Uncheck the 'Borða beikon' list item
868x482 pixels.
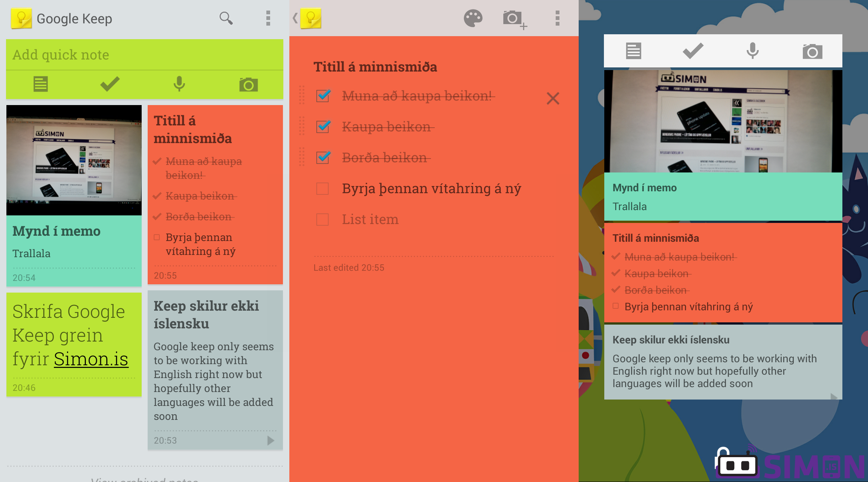[x=323, y=158]
